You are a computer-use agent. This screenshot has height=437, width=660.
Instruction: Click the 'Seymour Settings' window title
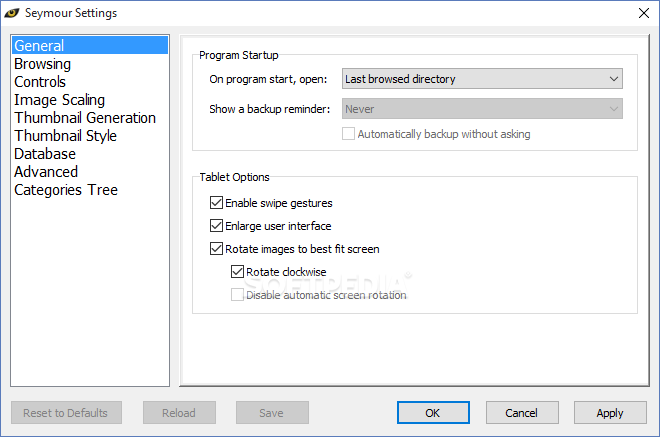tap(71, 13)
